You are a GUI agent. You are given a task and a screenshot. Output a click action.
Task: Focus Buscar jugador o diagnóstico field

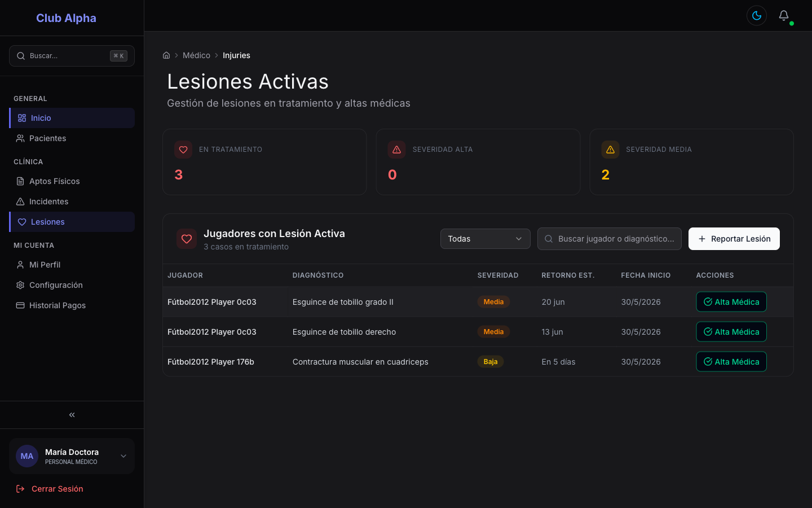[610, 239]
